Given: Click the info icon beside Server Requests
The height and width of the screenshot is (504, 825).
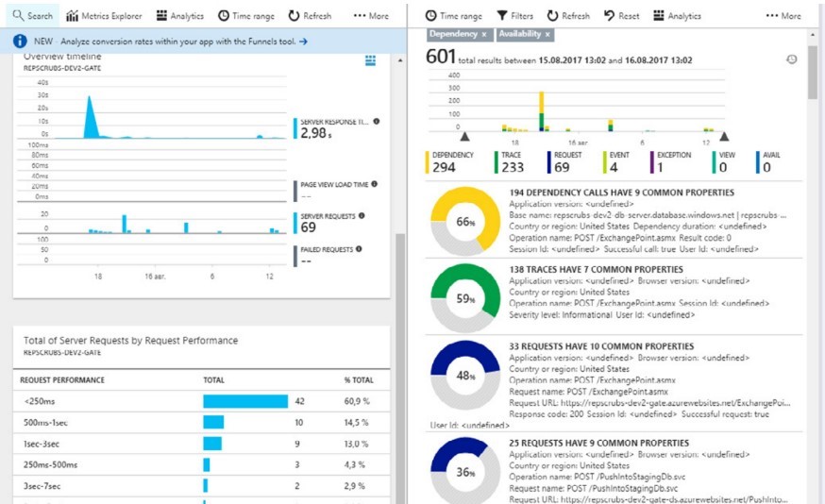Looking at the screenshot, I should click(362, 216).
